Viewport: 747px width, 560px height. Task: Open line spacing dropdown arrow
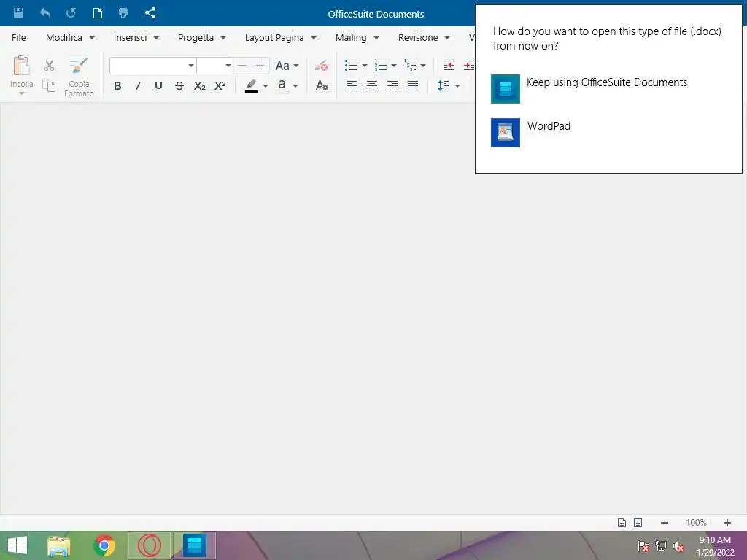457,86
